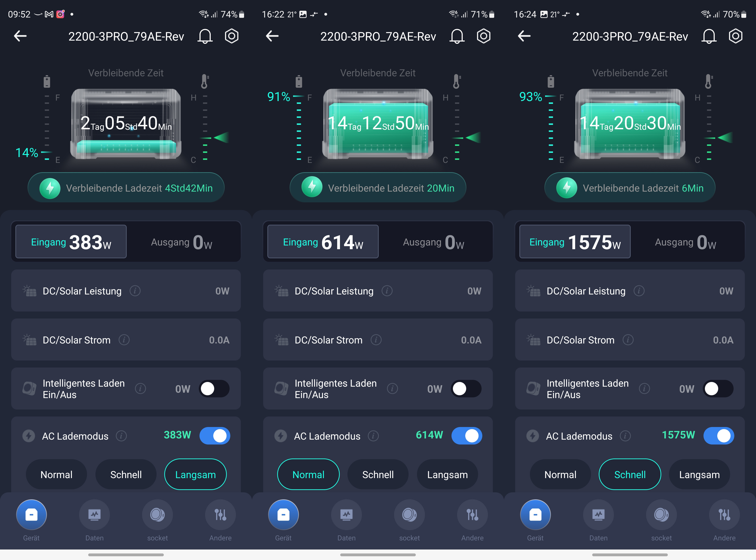
Task: Tap DC/Solar Strom info icon in middle panel
Action: (376, 340)
